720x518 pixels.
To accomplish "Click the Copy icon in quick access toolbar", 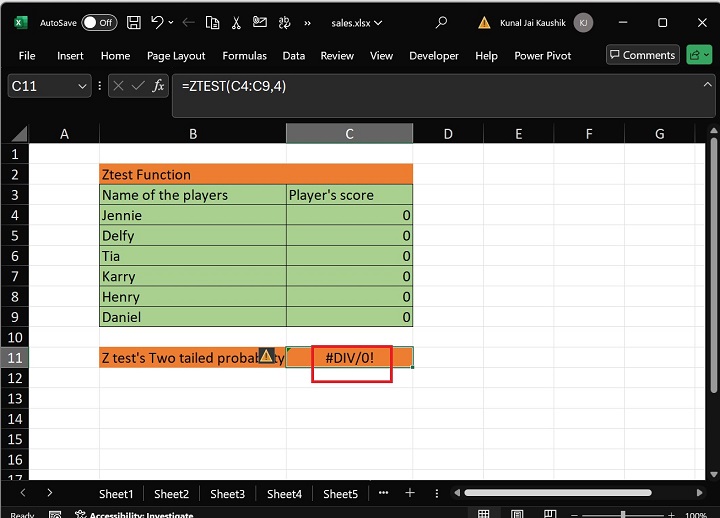I will pyautogui.click(x=212, y=23).
